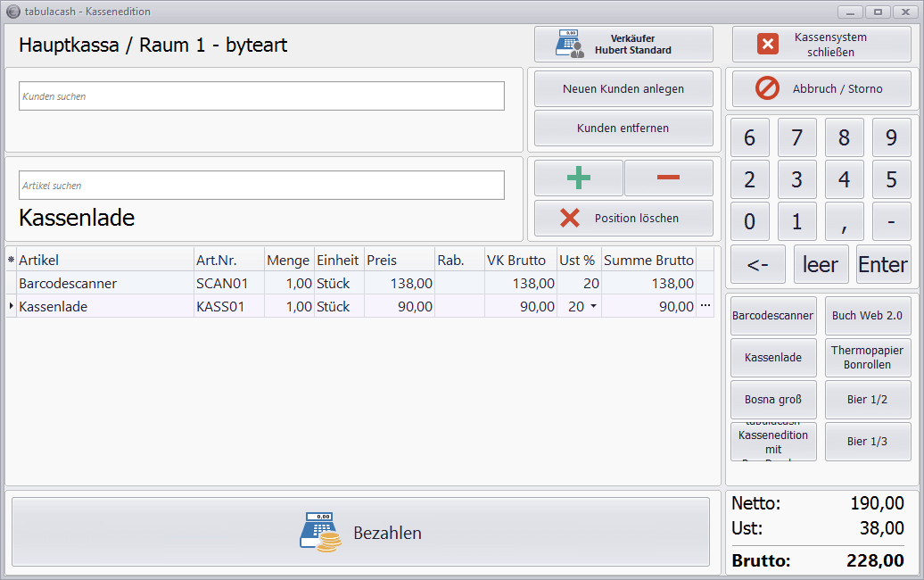Click the Artikel column header

105,261
